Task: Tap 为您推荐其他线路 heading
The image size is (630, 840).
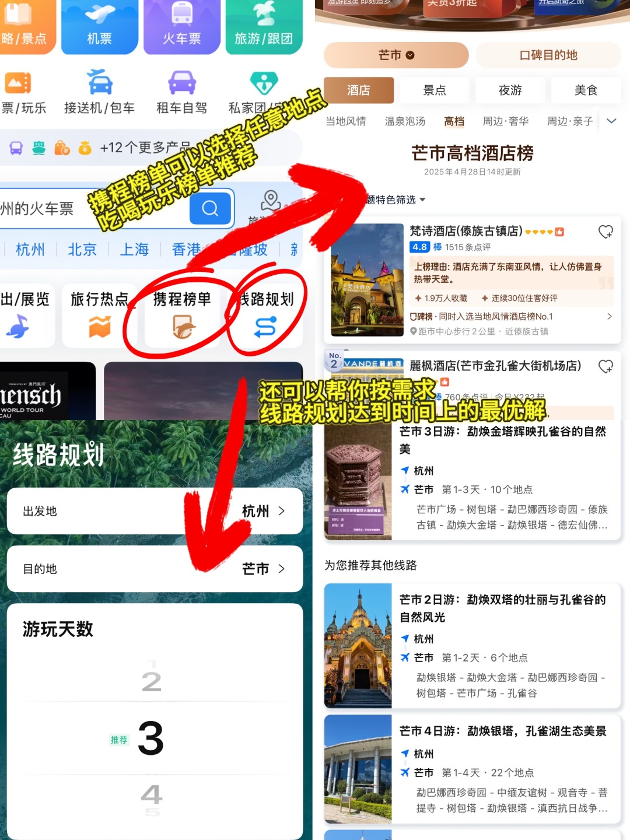Action: pyautogui.click(x=370, y=565)
